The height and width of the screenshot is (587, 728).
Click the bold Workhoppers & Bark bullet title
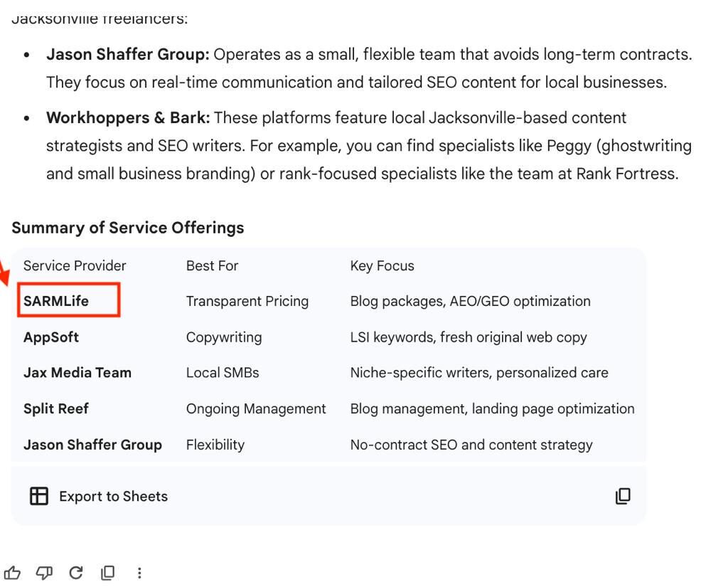click(128, 117)
